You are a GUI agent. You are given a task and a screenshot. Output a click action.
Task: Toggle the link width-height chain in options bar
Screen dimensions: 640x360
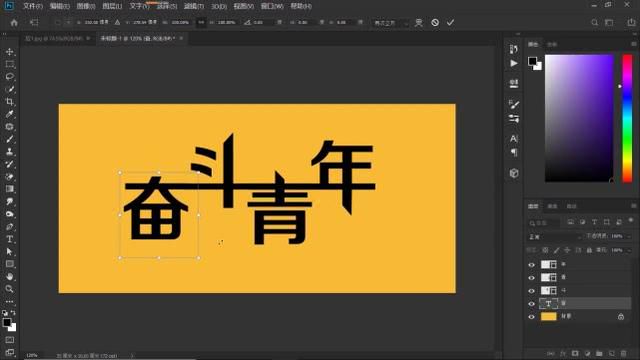pyautogui.click(x=201, y=22)
